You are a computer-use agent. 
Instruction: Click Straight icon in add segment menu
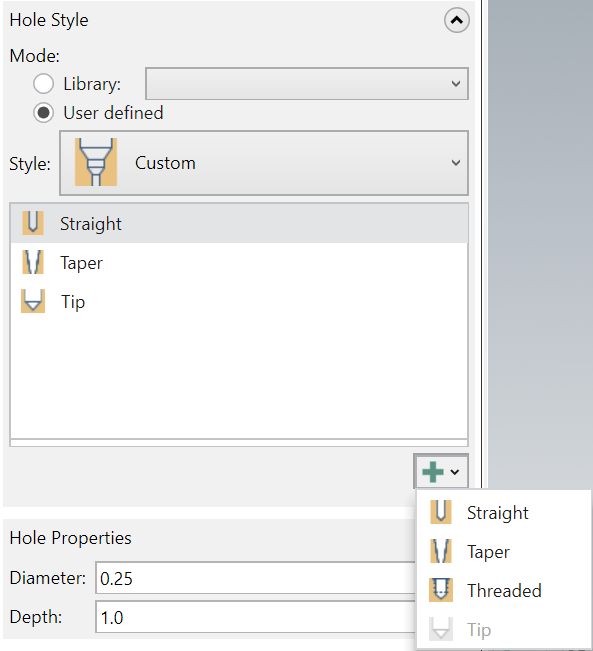(x=441, y=512)
